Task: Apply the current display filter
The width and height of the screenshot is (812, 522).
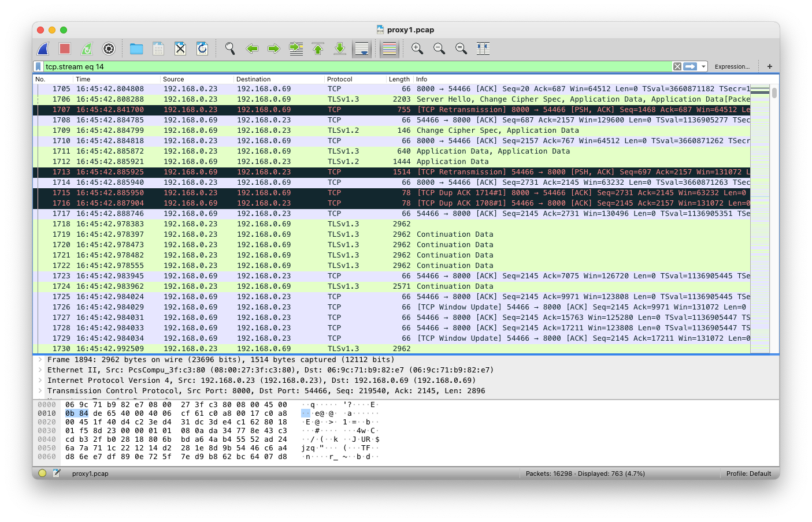Action: 689,66
